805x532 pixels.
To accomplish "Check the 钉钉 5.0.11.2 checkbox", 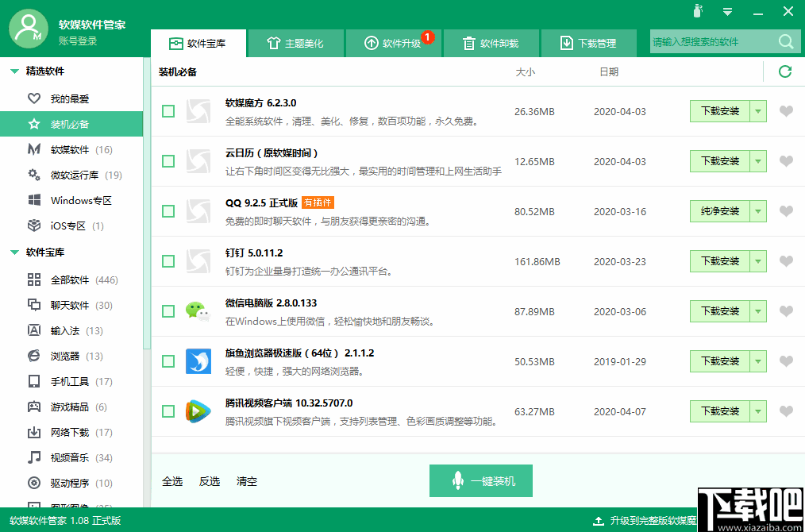I will 168,261.
